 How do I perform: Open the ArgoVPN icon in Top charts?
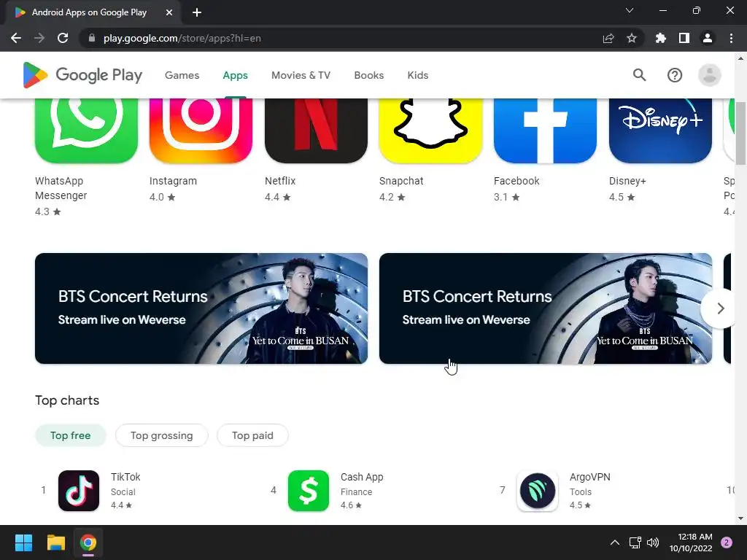(x=538, y=491)
